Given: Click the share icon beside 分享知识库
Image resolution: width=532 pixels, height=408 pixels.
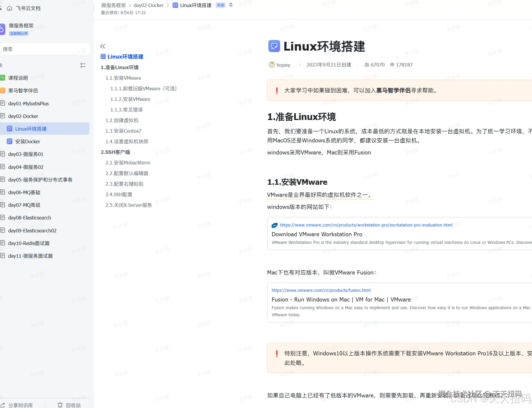Looking at the screenshot, I should 3,405.
